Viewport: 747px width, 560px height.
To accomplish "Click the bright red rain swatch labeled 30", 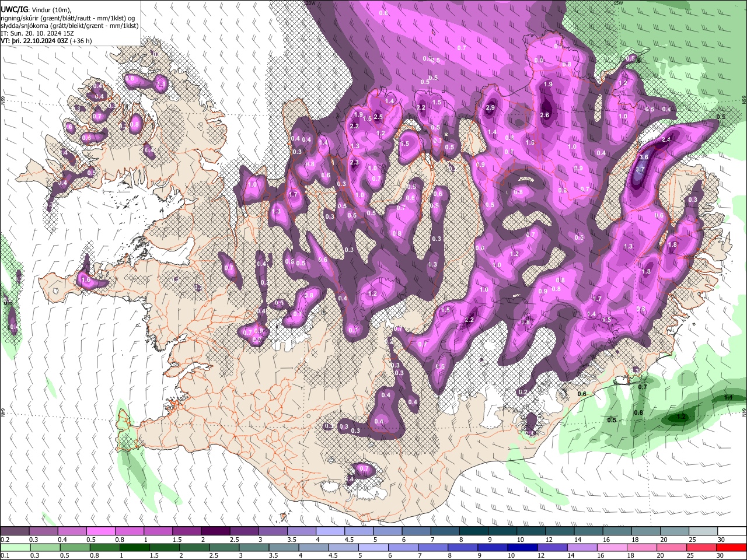I will pyautogui.click(x=731, y=548).
